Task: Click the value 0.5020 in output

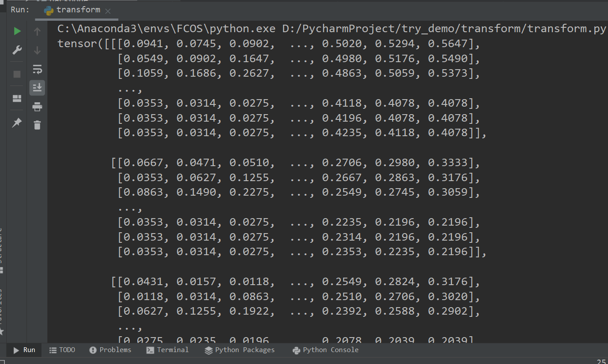Action: pos(342,44)
